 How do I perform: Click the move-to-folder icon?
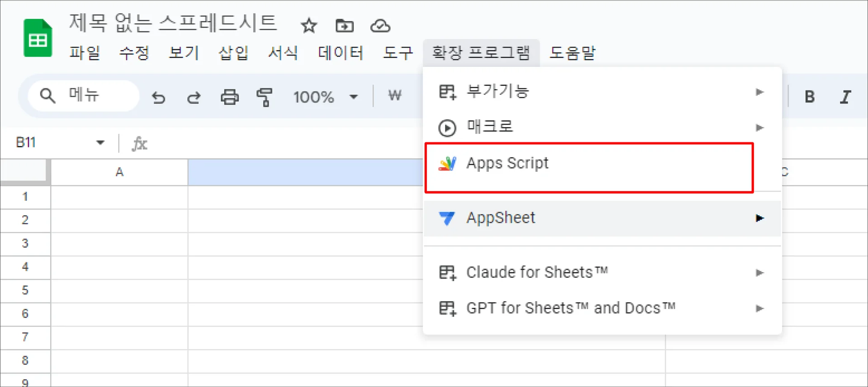(344, 26)
